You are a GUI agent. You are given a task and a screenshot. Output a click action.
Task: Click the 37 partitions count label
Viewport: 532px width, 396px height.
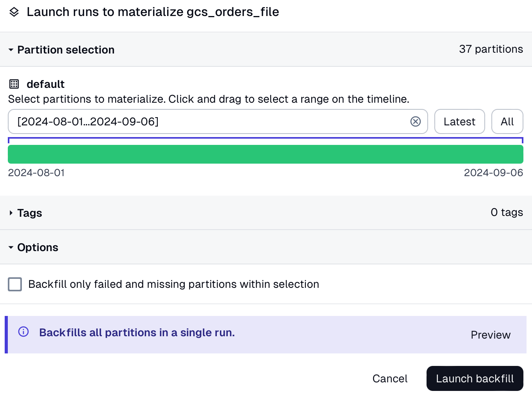(x=491, y=49)
